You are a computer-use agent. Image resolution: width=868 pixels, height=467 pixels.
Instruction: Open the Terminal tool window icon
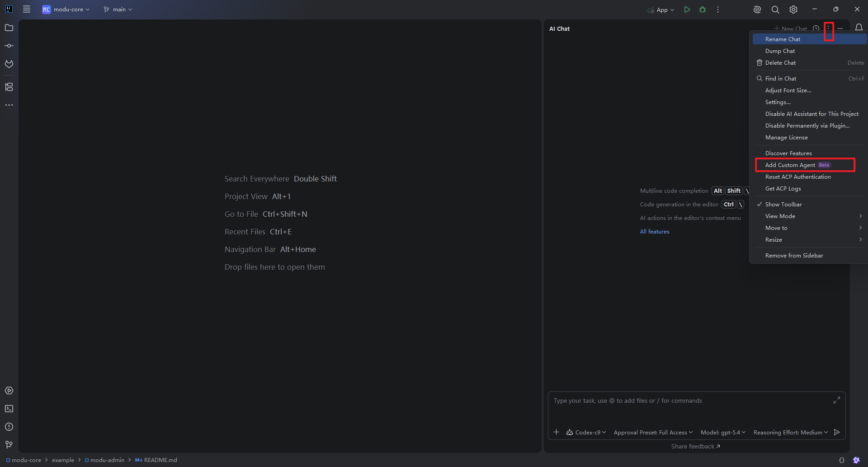tap(9, 409)
